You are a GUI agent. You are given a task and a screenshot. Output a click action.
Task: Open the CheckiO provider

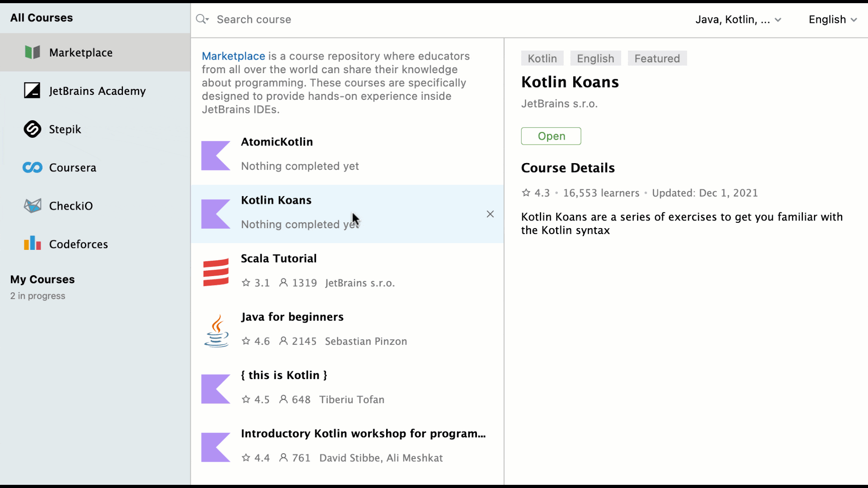[72, 205]
